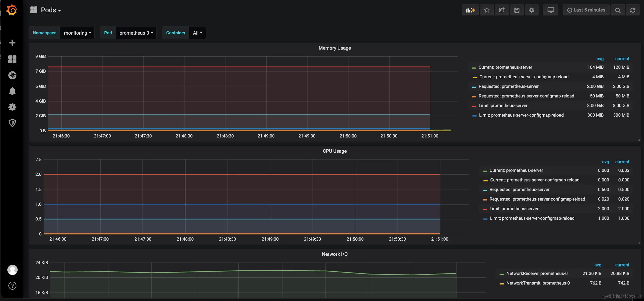This screenshot has width=644, height=301.
Task: Open the Pod prometheus-0 dropdown
Action: click(x=136, y=33)
